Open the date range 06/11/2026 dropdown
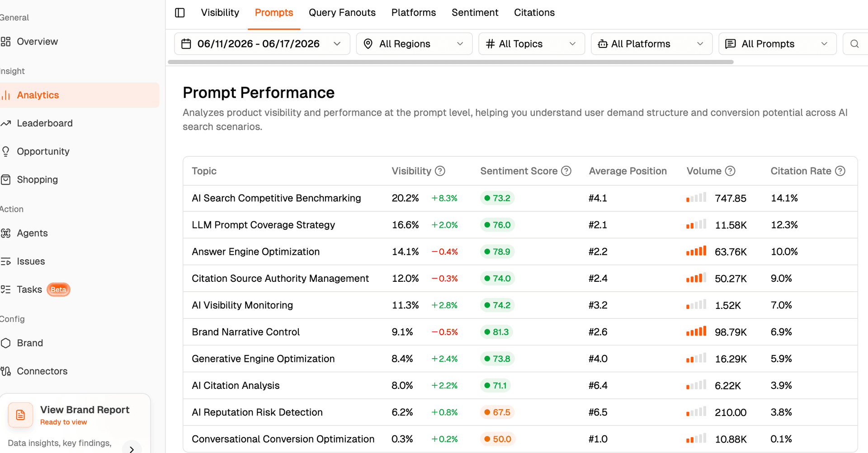Screen dimensions: 868x453 click(x=262, y=44)
